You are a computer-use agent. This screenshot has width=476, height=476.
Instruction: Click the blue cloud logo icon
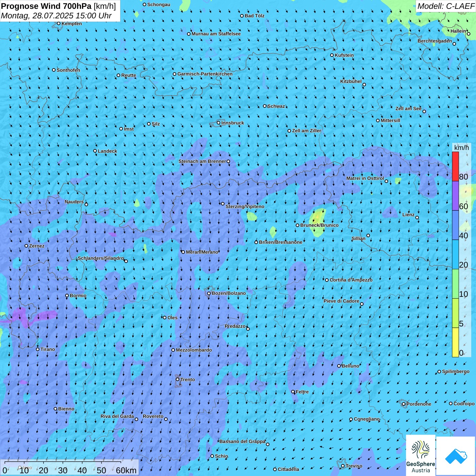pos(456,456)
